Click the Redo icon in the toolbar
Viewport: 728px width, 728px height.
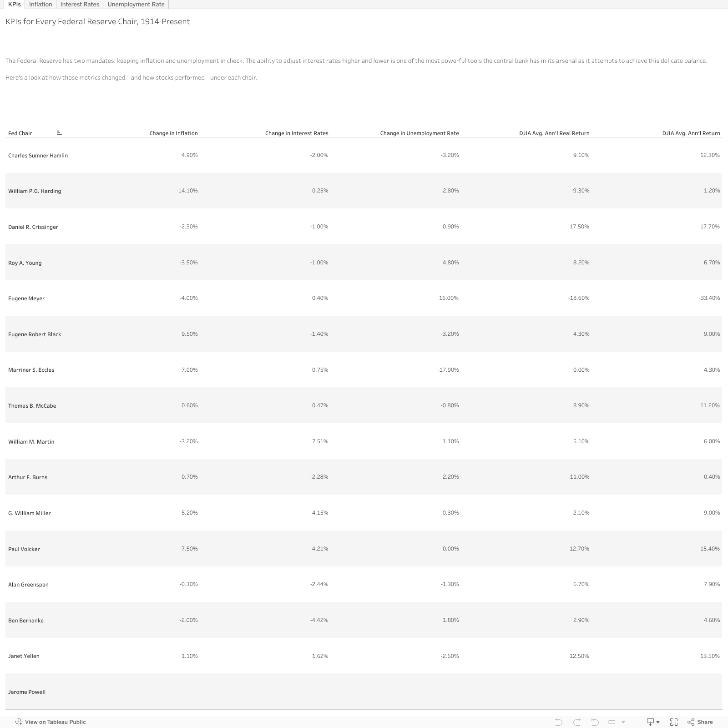tap(578, 722)
